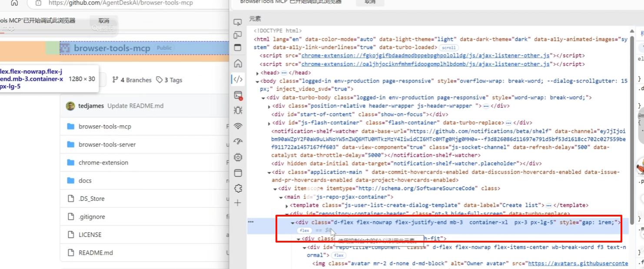Open .DS_Store file
The width and height of the screenshot is (644, 269).
(92, 199)
